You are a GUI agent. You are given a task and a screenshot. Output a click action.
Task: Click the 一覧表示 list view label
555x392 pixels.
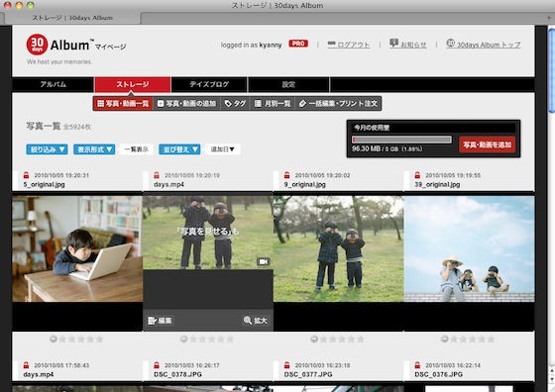[137, 149]
